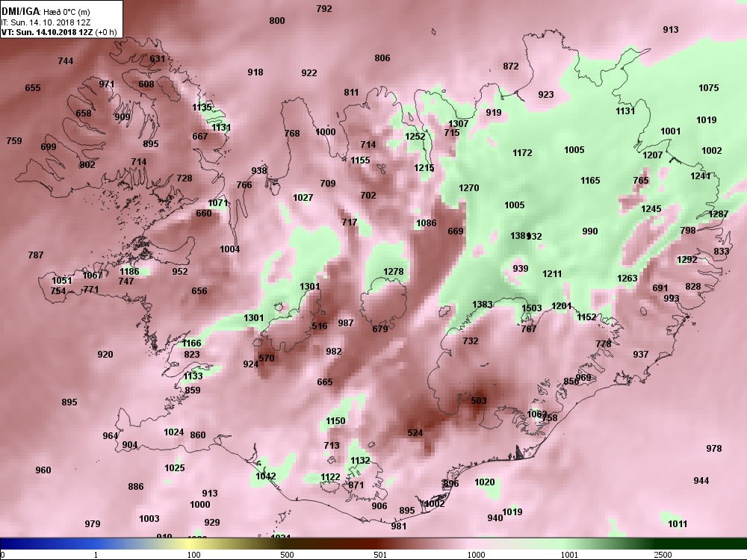Click the 981 south coast value
The width and height of the screenshot is (747, 560).
[x=399, y=526]
